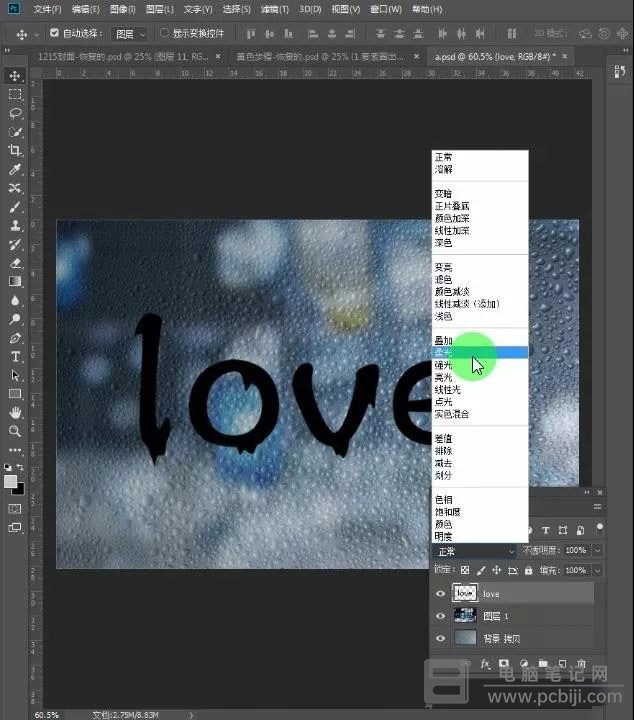Expand the toolbox double arrow

coord(7,50)
